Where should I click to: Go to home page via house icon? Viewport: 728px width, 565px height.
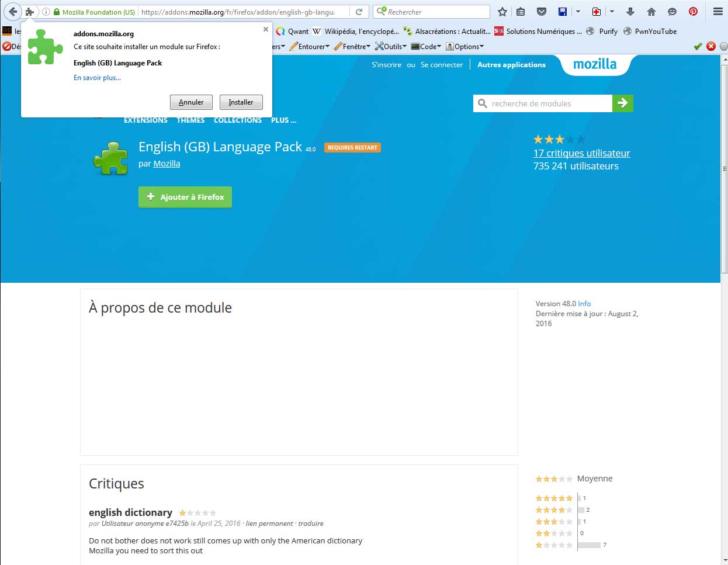pos(651,12)
